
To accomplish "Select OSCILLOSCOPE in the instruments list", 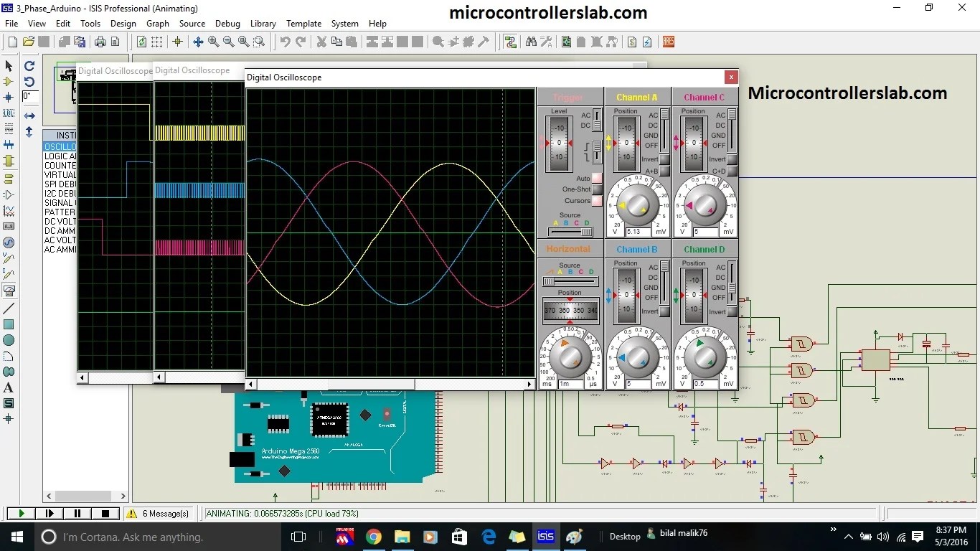I will [x=60, y=146].
